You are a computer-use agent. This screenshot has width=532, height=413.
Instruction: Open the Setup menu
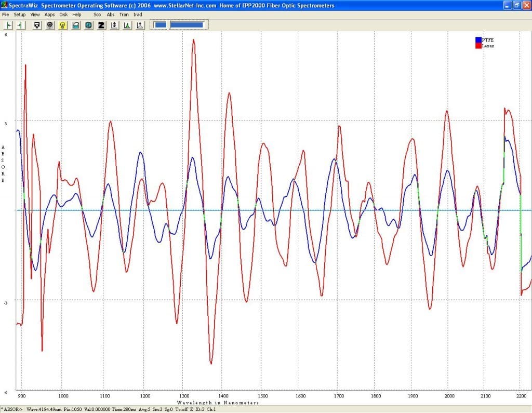point(19,15)
